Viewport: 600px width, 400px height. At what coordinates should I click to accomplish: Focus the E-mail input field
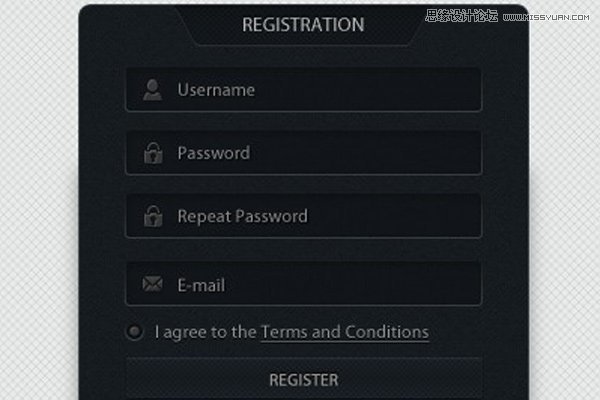coord(304,284)
